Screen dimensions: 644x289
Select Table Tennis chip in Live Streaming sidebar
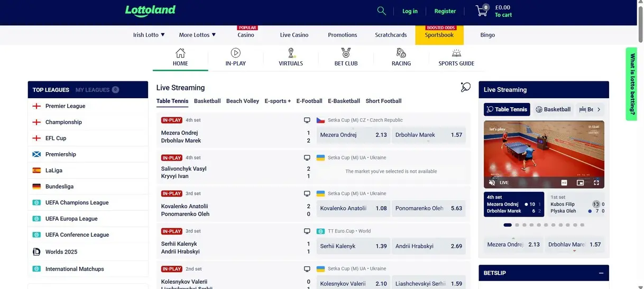pos(507,109)
